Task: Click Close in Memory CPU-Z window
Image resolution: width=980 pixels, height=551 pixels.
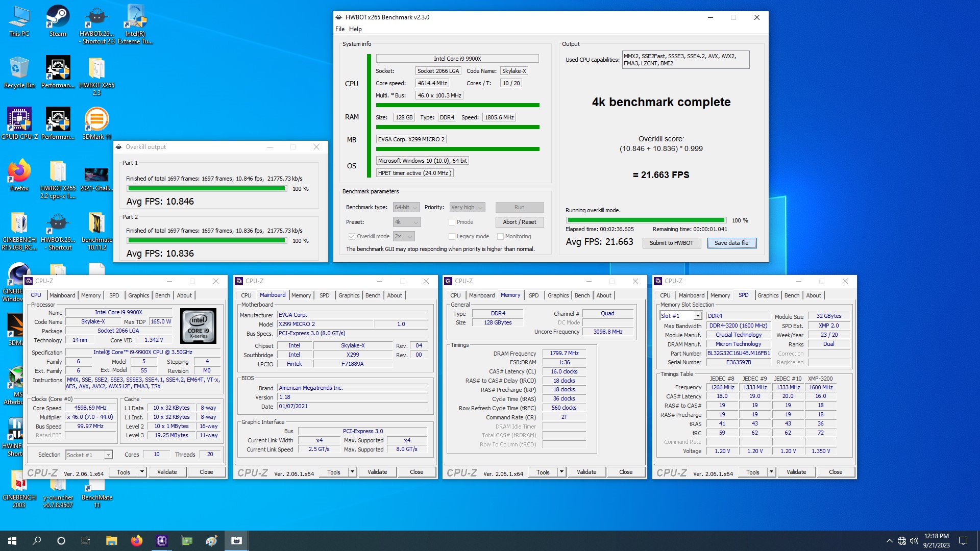Action: 626,472
